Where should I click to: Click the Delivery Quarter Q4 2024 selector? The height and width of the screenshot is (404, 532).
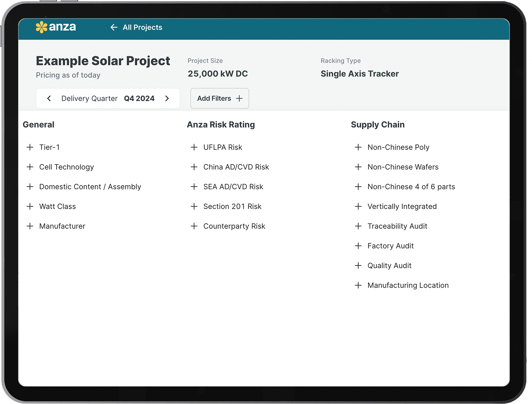pyautogui.click(x=108, y=98)
